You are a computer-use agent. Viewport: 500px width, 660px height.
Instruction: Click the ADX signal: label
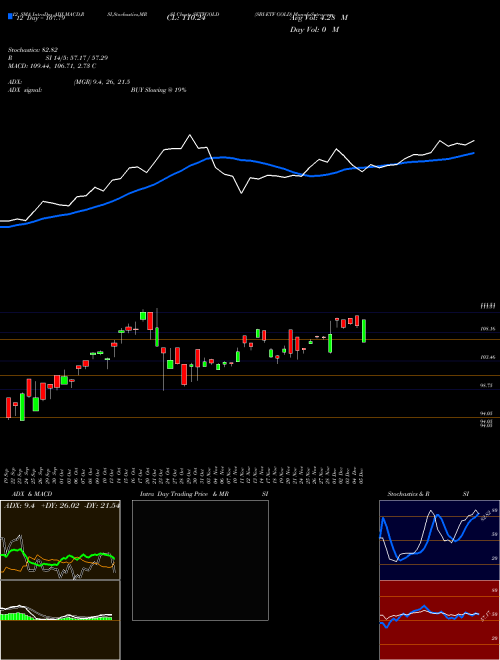(x=24, y=90)
